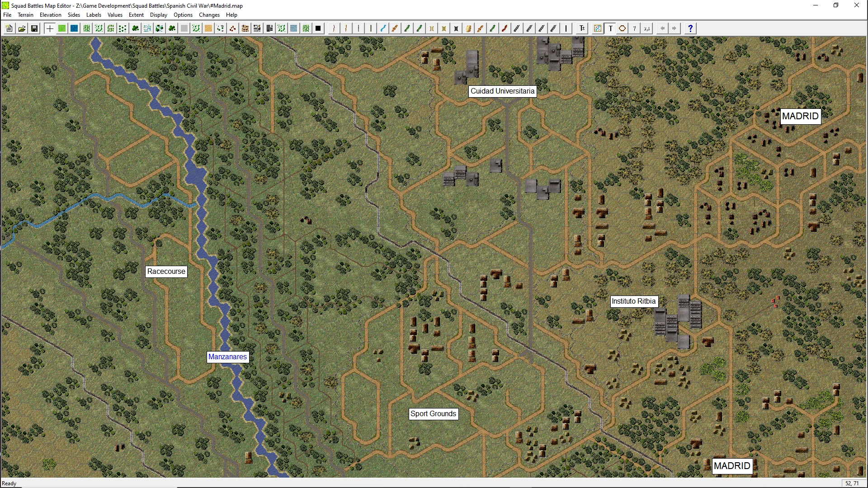Toggle the T text labels button
Viewport: 868px width, 488px height.
pyautogui.click(x=610, y=28)
